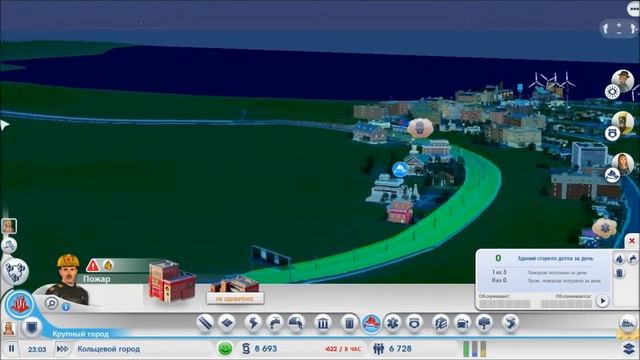Open the Power lightning-bolt menu

pos(253,323)
